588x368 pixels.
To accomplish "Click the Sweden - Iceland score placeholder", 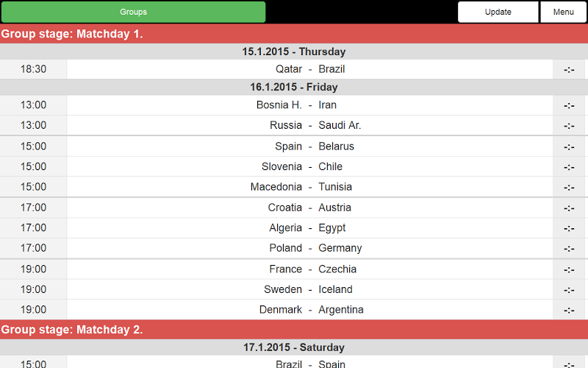I will tap(569, 289).
